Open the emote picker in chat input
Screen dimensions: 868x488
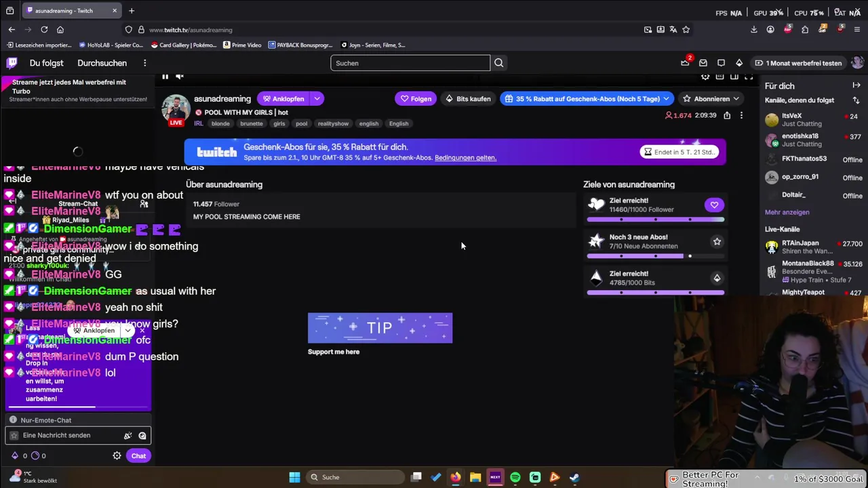tap(142, 436)
